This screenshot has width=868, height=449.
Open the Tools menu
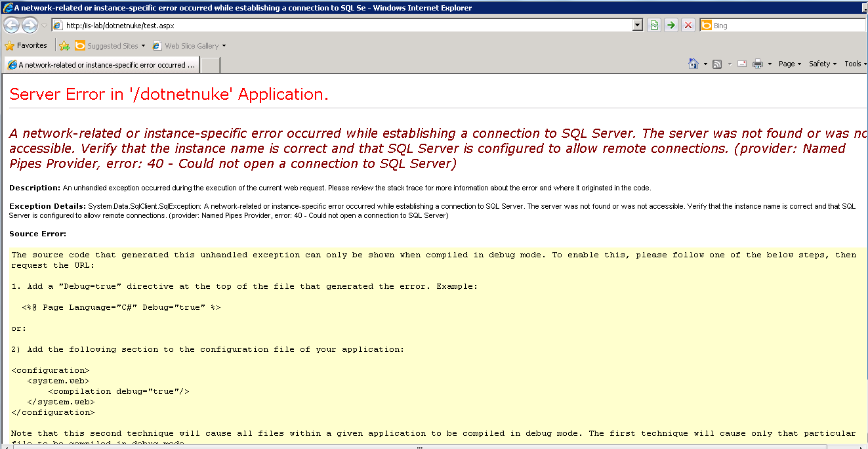[856, 64]
